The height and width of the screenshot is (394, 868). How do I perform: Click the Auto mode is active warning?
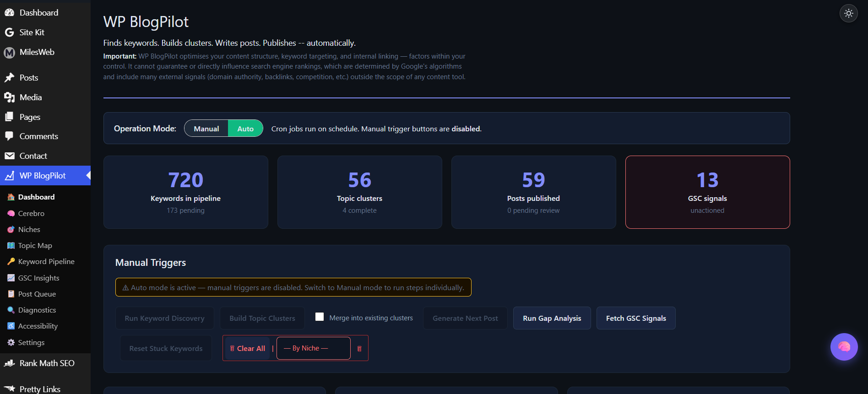point(293,287)
